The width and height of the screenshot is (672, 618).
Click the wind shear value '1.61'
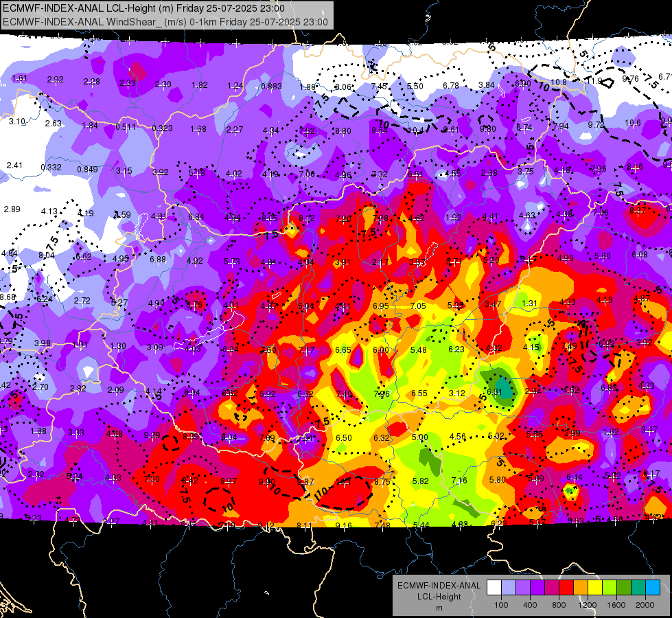[x=19, y=78]
